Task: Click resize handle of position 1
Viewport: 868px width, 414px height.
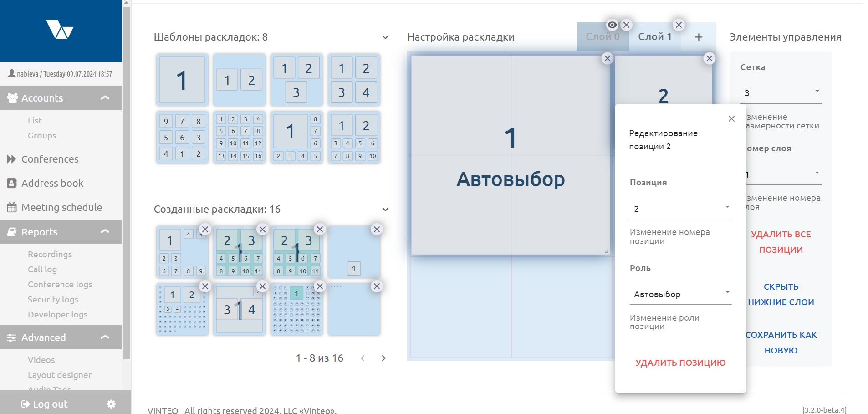Action: pos(607,251)
